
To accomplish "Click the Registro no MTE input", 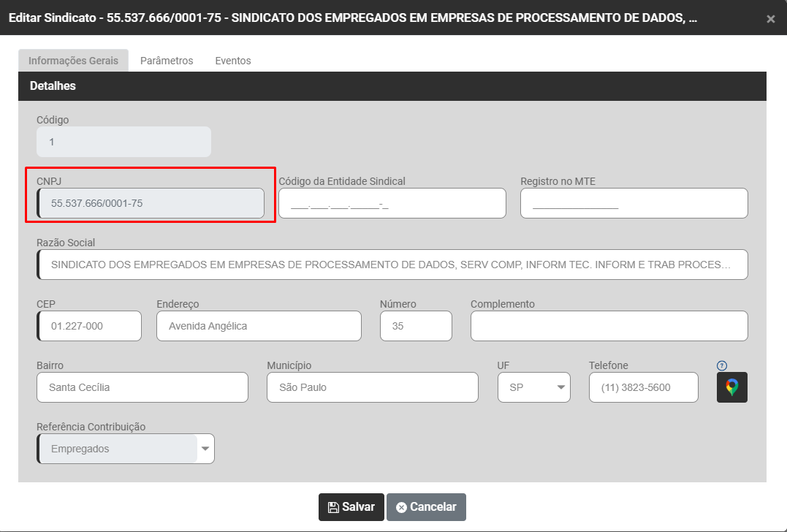I will [x=634, y=203].
